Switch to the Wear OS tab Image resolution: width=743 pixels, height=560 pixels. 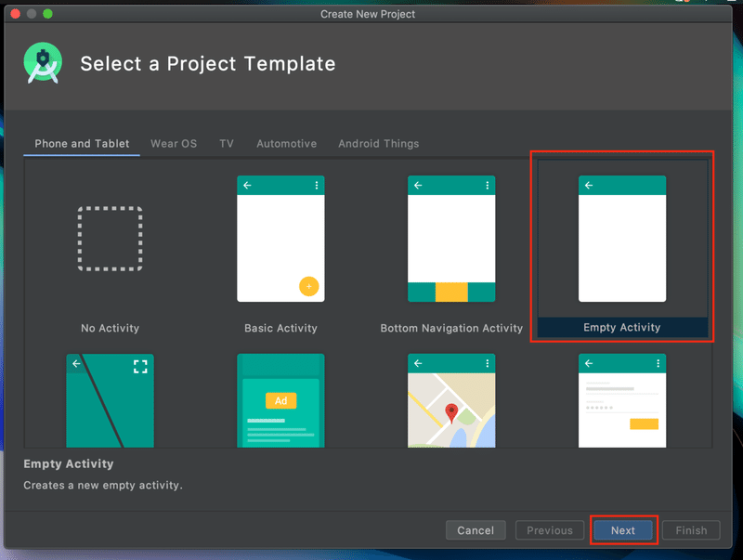point(174,144)
